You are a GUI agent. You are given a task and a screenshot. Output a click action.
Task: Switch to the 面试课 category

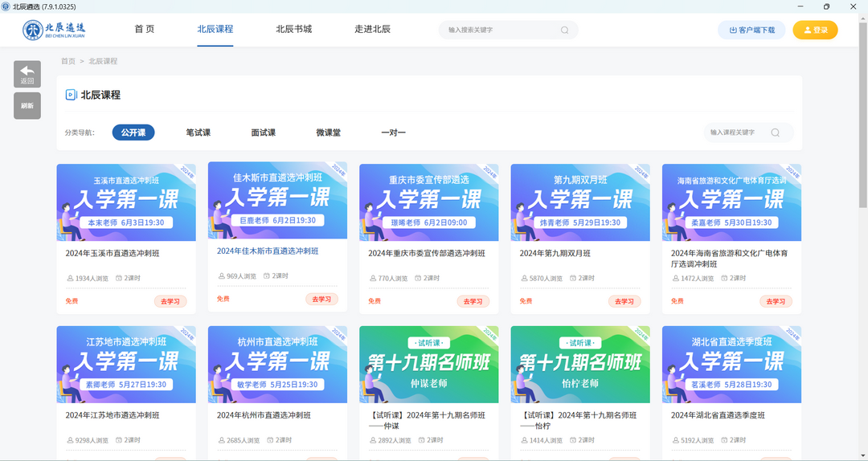(264, 133)
